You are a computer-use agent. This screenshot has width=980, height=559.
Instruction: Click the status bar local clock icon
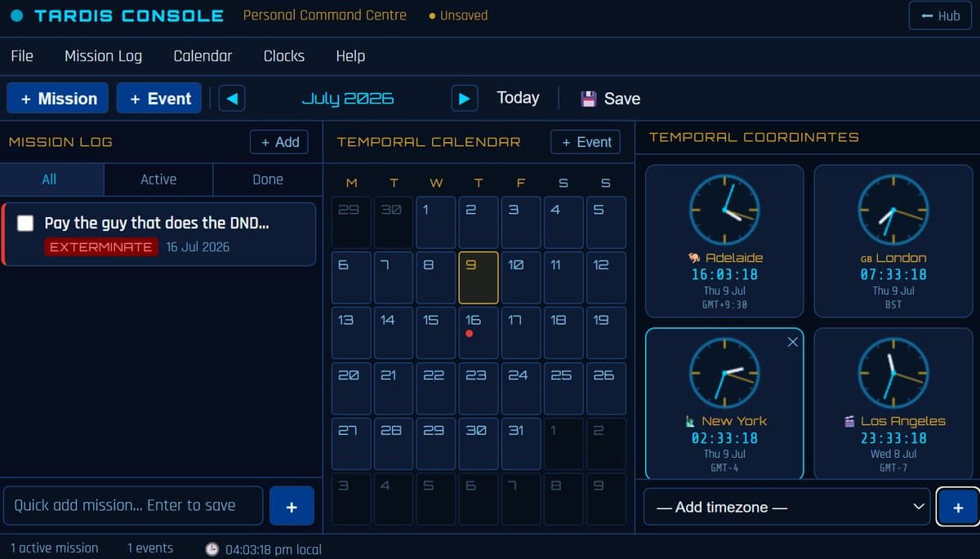click(x=212, y=548)
